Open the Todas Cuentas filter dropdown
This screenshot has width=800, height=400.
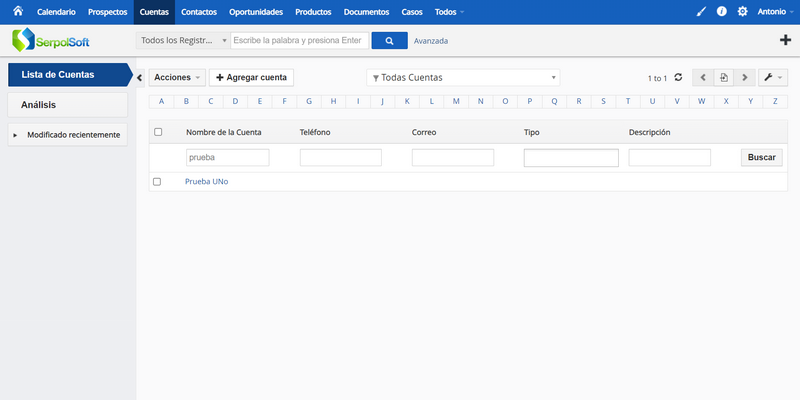(463, 78)
